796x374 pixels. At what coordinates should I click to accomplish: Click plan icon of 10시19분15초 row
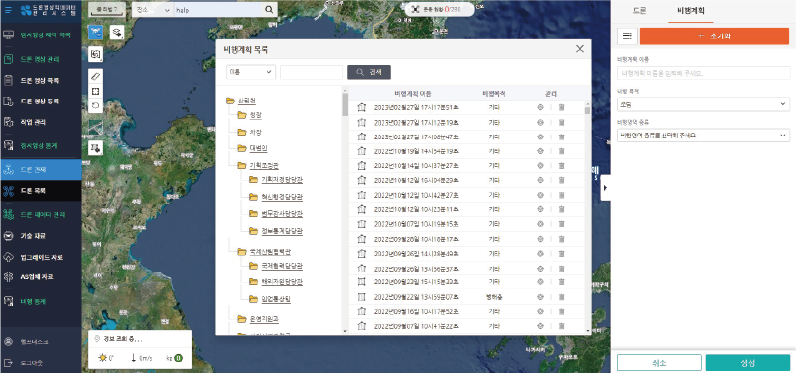point(361,224)
